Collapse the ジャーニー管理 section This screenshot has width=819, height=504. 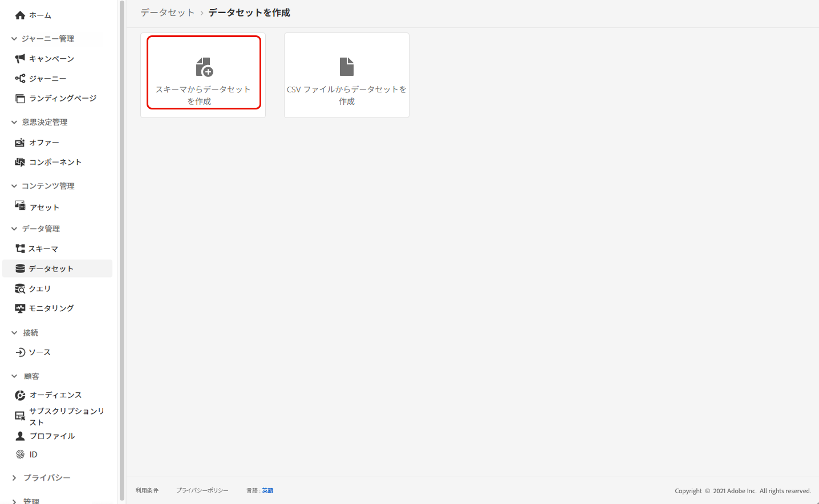pyautogui.click(x=14, y=39)
